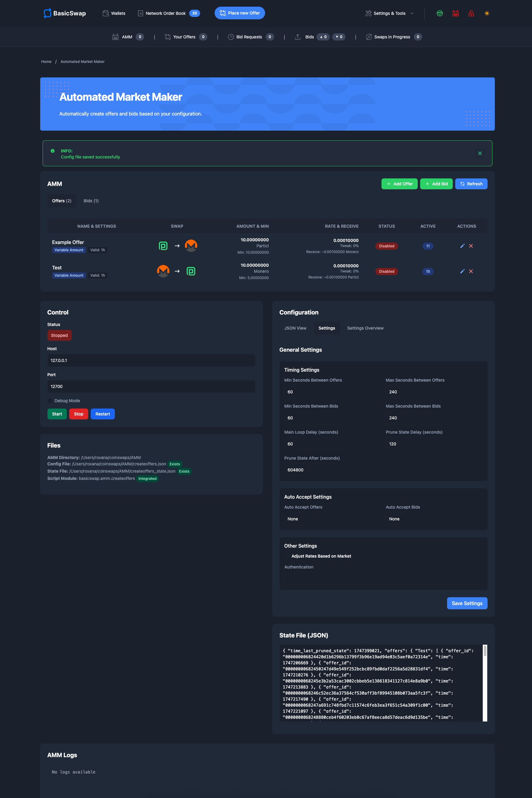Click Prune State Delay seconds field
The image size is (532, 798).
pyautogui.click(x=434, y=444)
